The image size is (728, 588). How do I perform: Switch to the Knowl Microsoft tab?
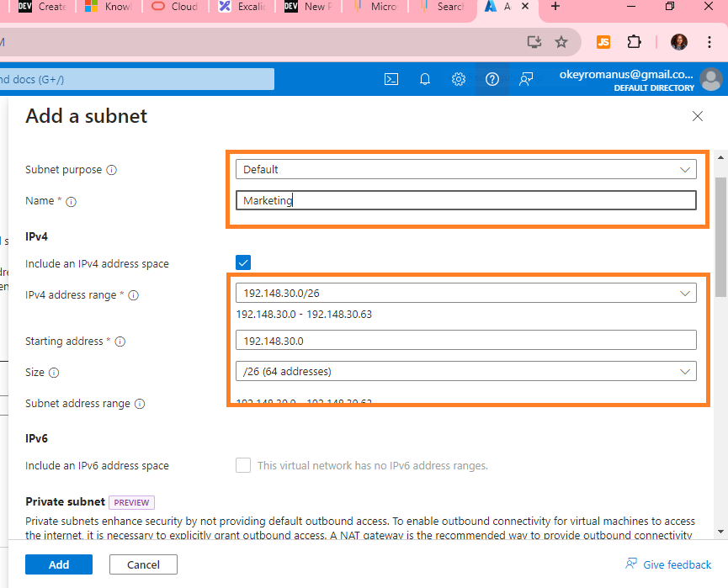coord(109,7)
